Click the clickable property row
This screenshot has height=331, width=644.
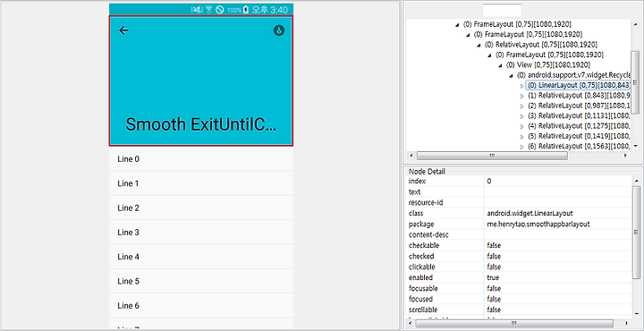click(519, 267)
